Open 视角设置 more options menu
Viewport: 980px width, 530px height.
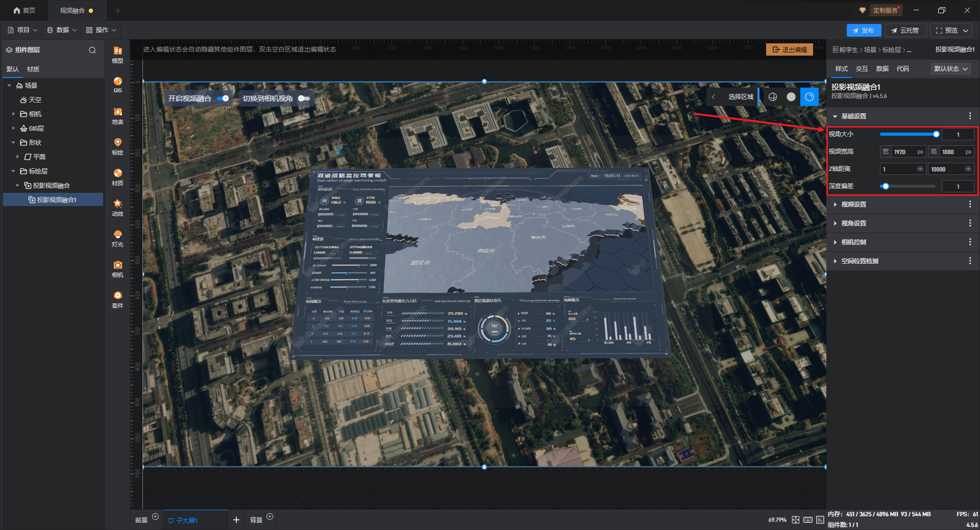tap(970, 223)
